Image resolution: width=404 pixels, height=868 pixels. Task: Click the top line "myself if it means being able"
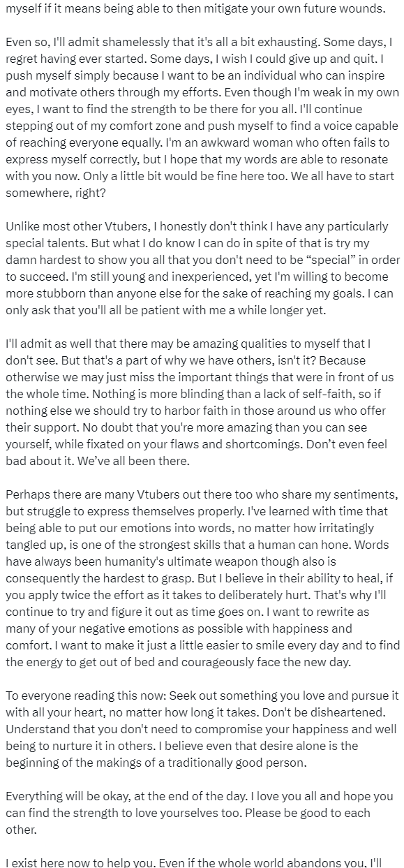click(x=195, y=9)
